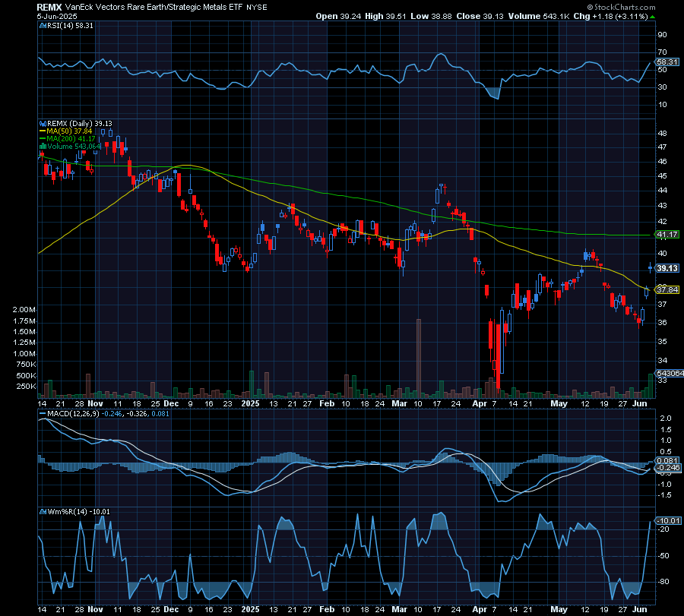The width and height of the screenshot is (684, 616).
Task: Click the Volume histogram icon in the legend
Action: pyautogui.click(x=42, y=146)
